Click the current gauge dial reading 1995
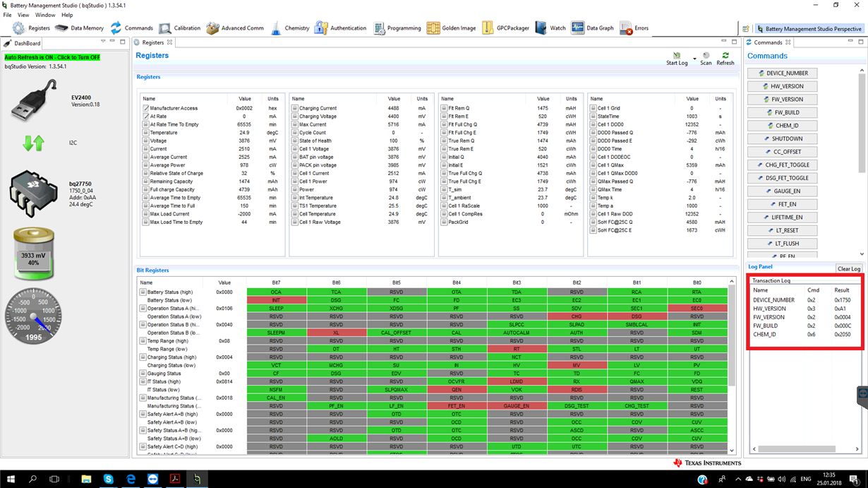 [x=33, y=317]
